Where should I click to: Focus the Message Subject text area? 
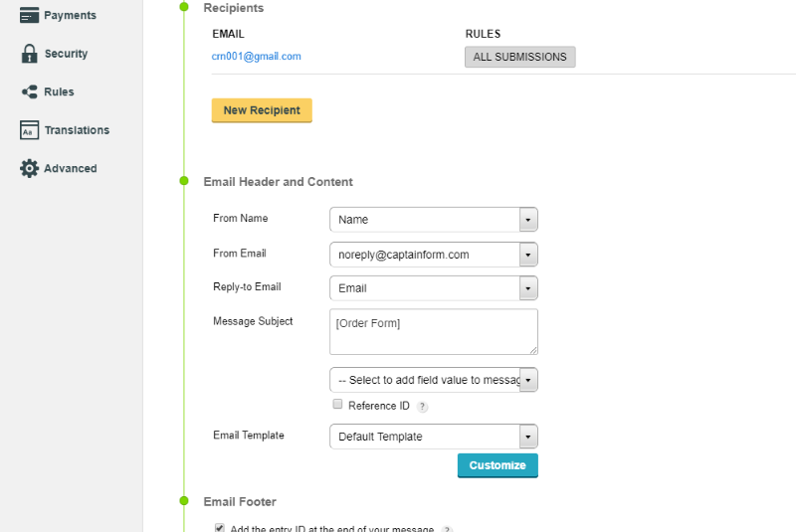(x=434, y=332)
